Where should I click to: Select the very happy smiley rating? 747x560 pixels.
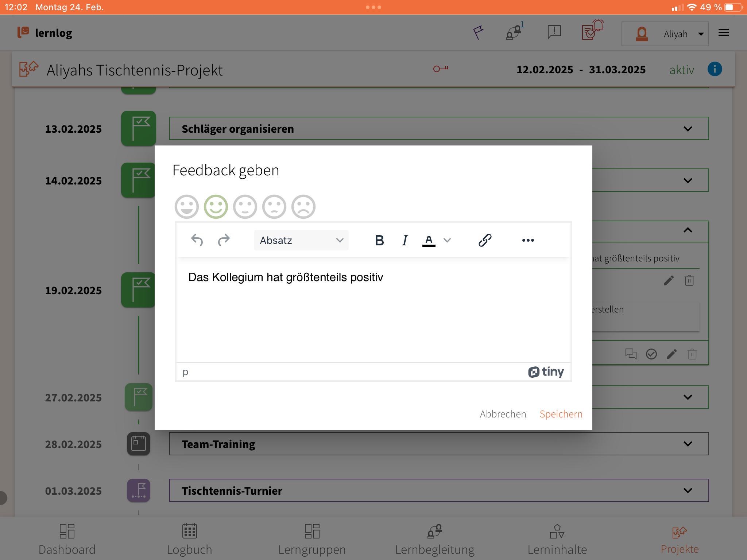click(187, 207)
